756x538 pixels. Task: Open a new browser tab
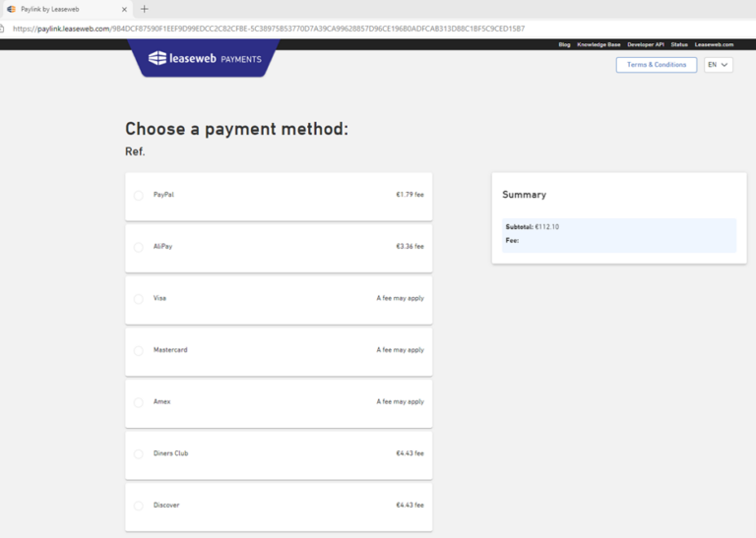[144, 9]
